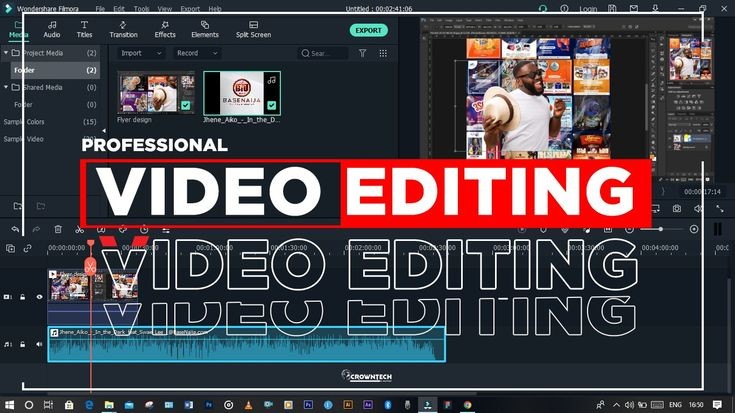The height and width of the screenshot is (413, 735).
Task: Click the green EXPORT button
Action: tap(368, 30)
